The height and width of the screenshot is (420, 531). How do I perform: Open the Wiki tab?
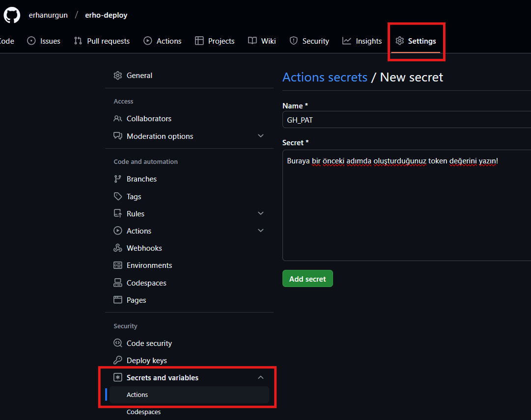click(x=262, y=41)
